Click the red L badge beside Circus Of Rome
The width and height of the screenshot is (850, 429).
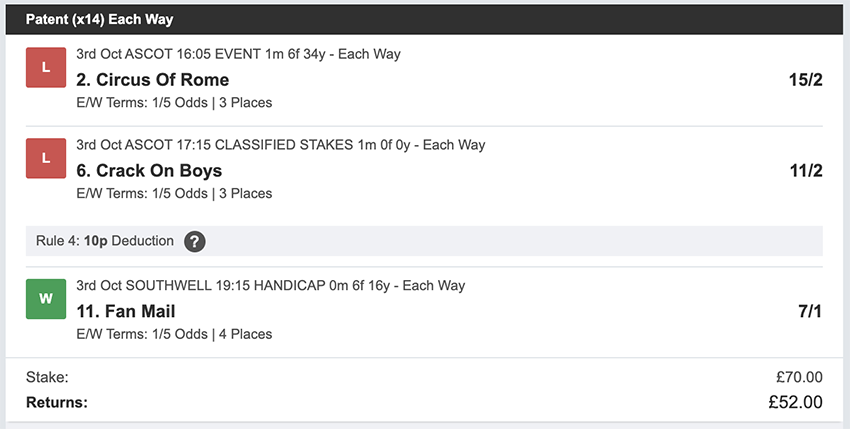pos(45,67)
